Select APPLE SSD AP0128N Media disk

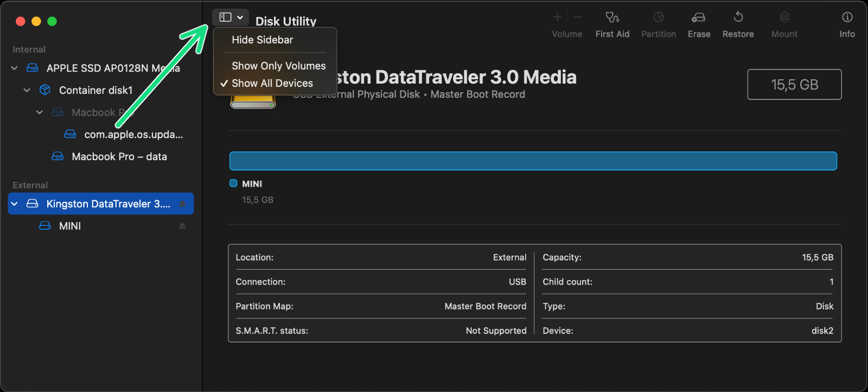101,68
